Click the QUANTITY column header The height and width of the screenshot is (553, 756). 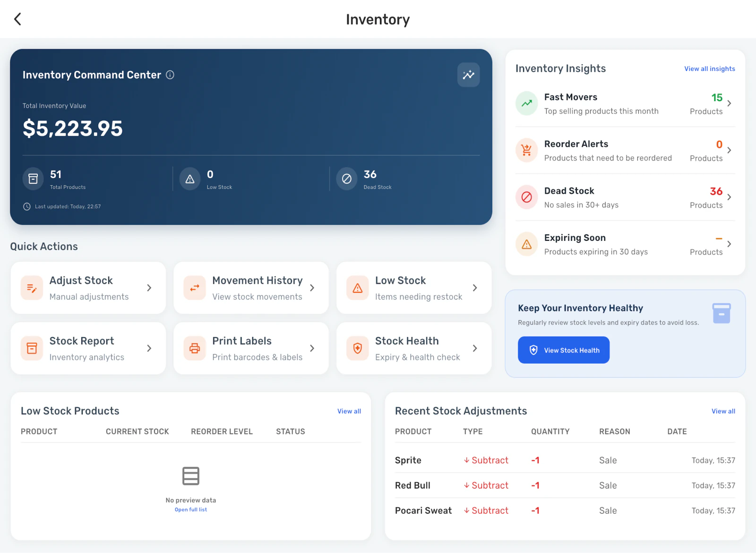[x=550, y=432]
